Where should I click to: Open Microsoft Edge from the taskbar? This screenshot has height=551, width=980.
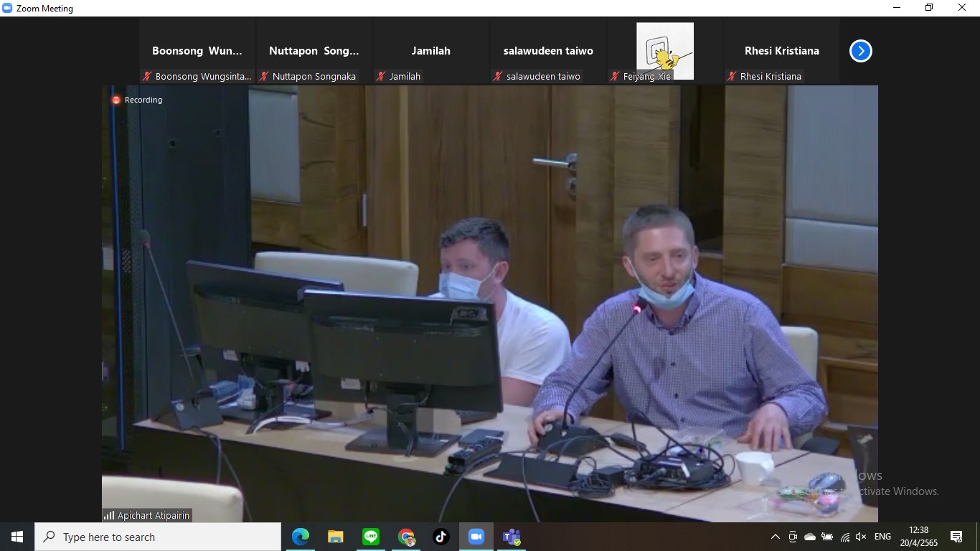click(301, 537)
